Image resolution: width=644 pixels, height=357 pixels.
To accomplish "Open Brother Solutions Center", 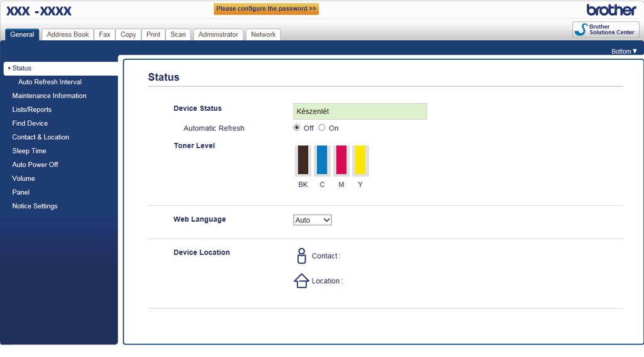I will click(606, 30).
